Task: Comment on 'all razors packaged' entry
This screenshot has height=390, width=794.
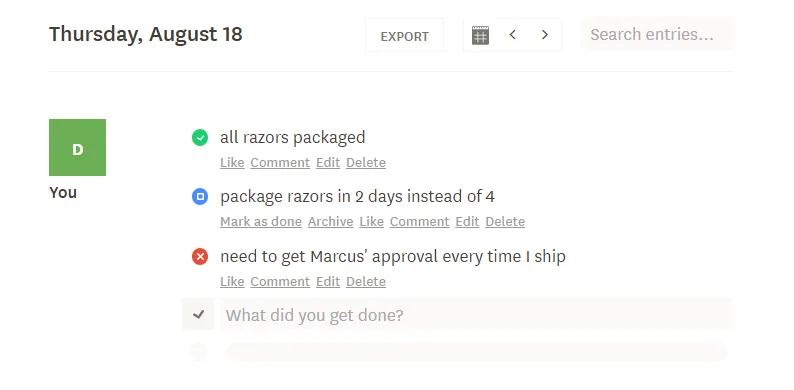Action: point(280,163)
